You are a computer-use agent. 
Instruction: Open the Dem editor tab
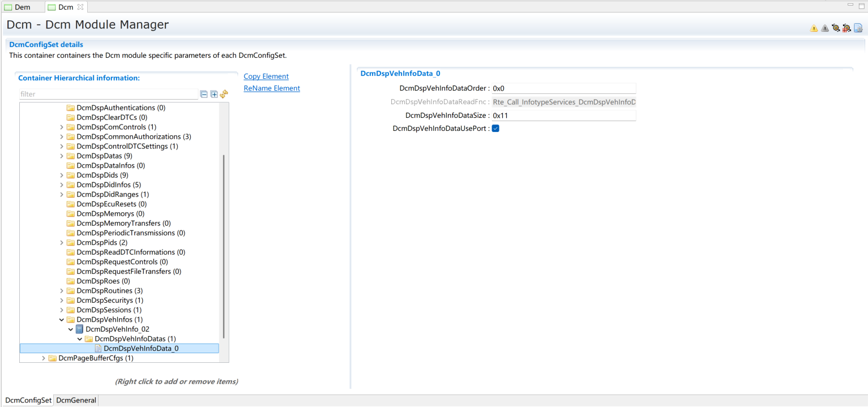point(22,7)
